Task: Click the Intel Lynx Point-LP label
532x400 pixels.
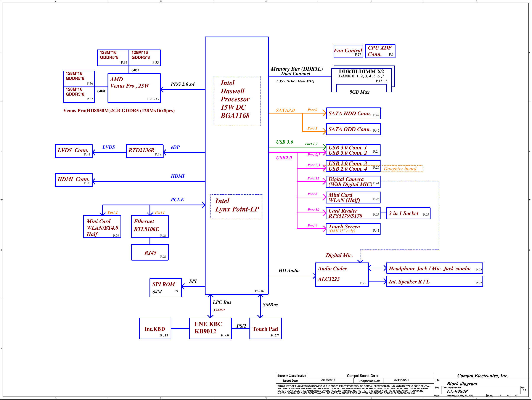Action: [237, 206]
